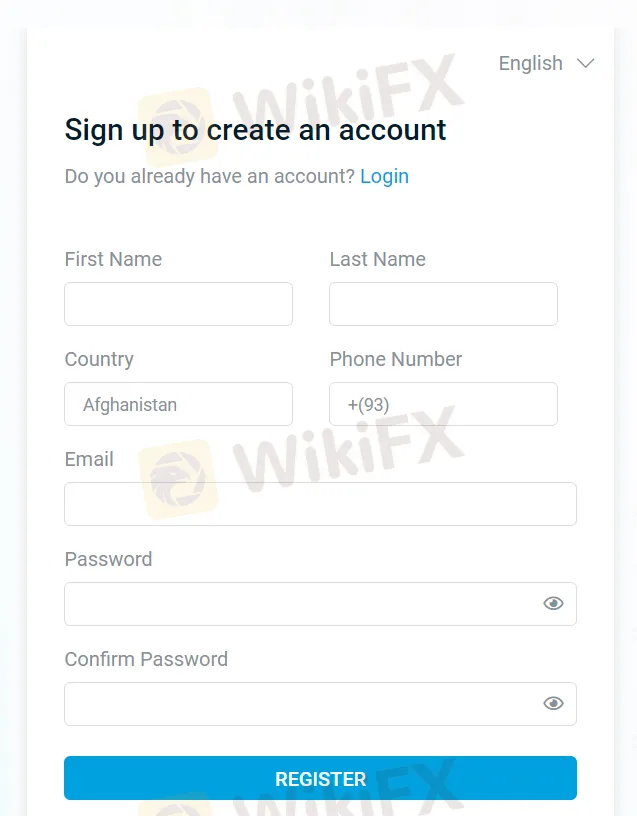Screen dimensions: 637x816
Task: Show the Confirm Password text via eye icon
Action: [553, 703]
